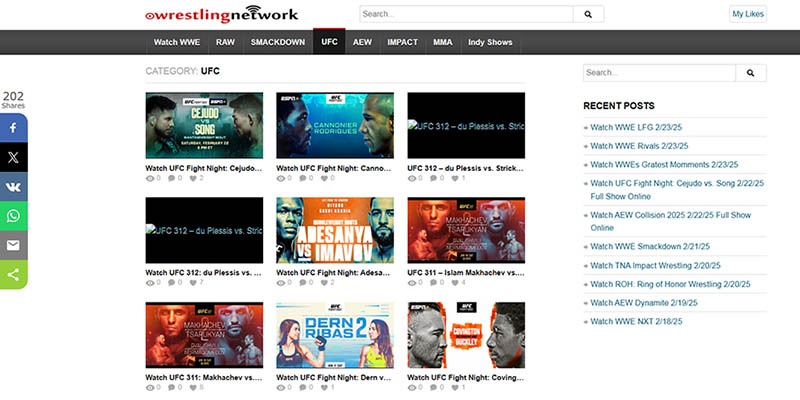Open title Watch UFC Fight Night: Coving...
The height and width of the screenshot is (400, 800).
tap(466, 378)
